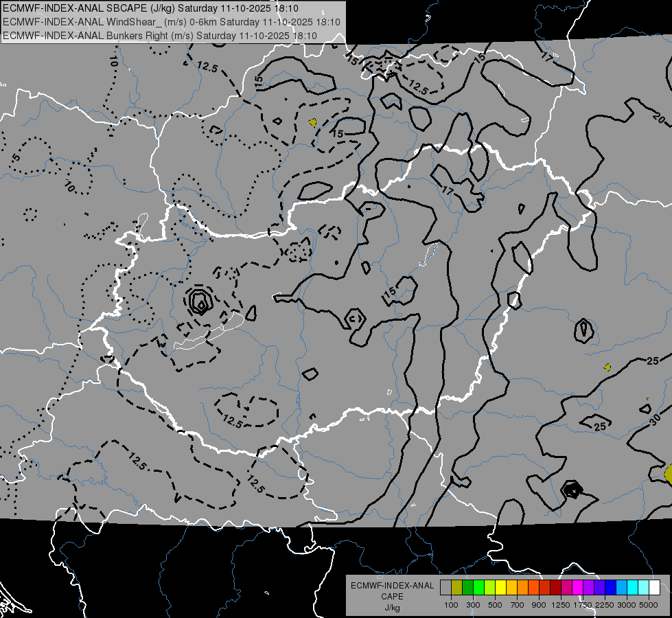The height and width of the screenshot is (618, 672).
Task: Click the legend value 1250
Action: pyautogui.click(x=561, y=605)
